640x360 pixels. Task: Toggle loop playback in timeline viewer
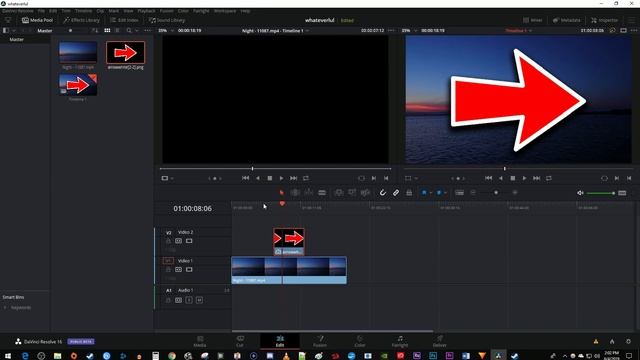tap(549, 178)
